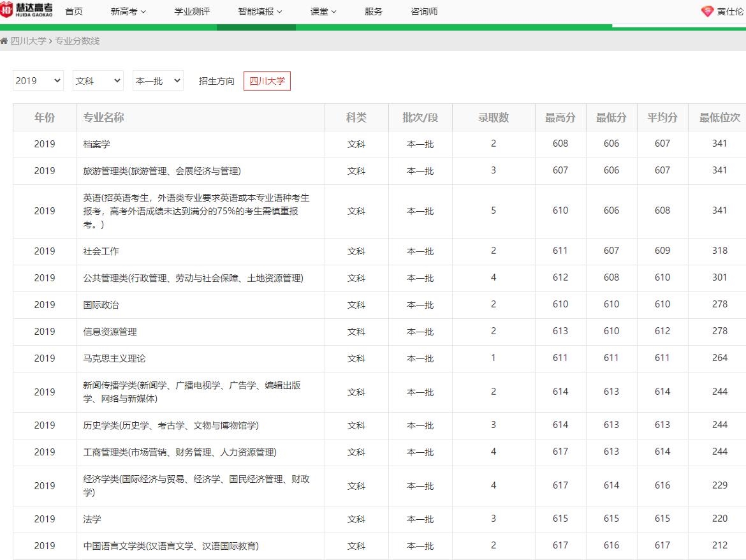Expand the 新高考 menu
The image size is (746, 560).
click(x=128, y=11)
